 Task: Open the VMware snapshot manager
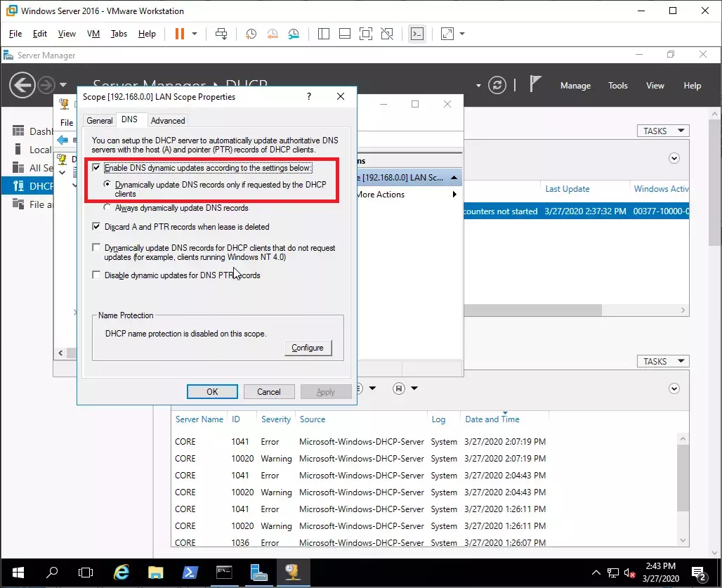coord(294,34)
